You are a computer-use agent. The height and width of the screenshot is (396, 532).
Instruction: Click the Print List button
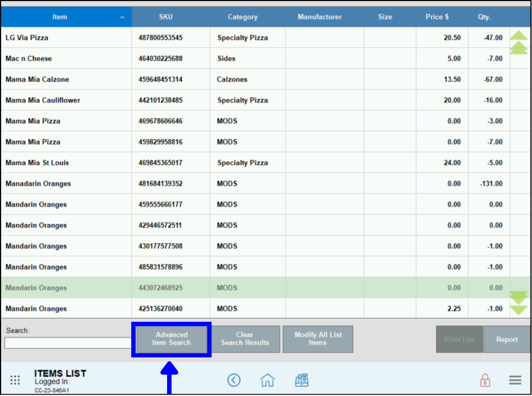tap(459, 339)
